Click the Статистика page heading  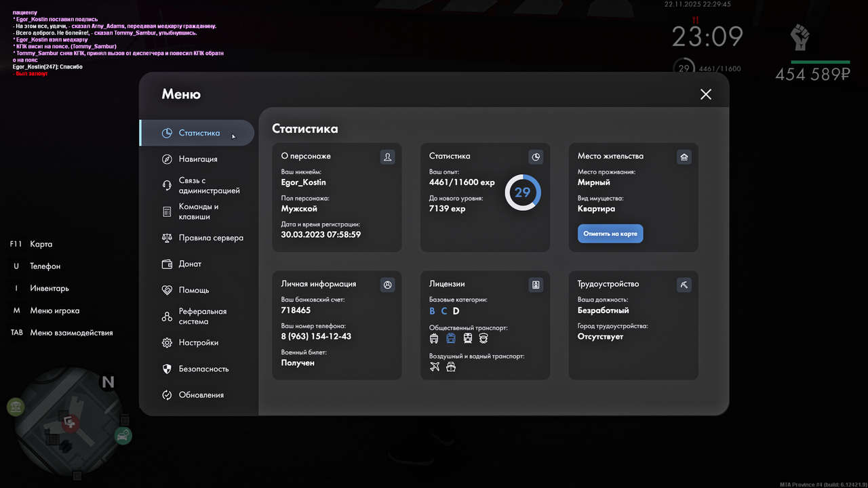304,129
